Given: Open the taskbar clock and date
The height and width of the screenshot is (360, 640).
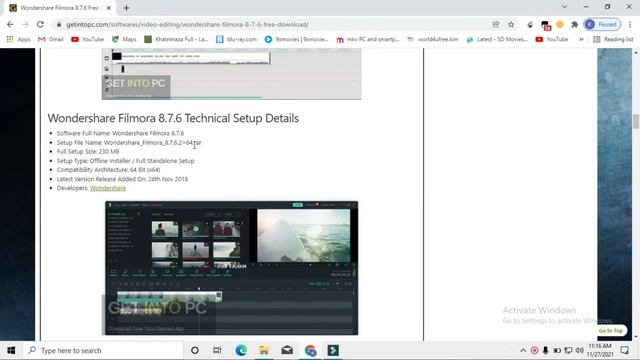Looking at the screenshot, I should (x=600, y=350).
